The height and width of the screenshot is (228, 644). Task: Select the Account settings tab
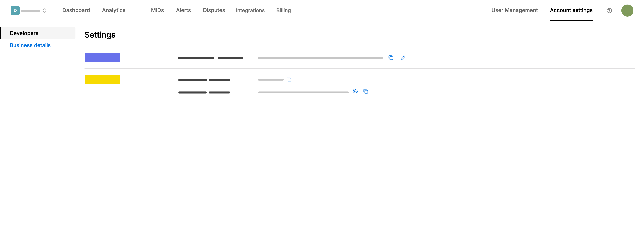click(571, 10)
